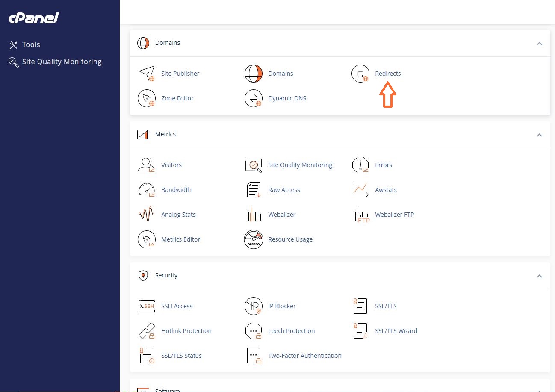Screen dimensions: 555x392
Task: Click the Analog Stats icon
Action: pos(146,215)
